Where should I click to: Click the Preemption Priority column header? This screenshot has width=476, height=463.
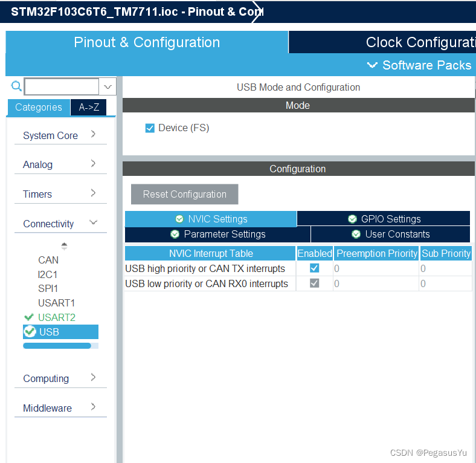click(x=376, y=253)
